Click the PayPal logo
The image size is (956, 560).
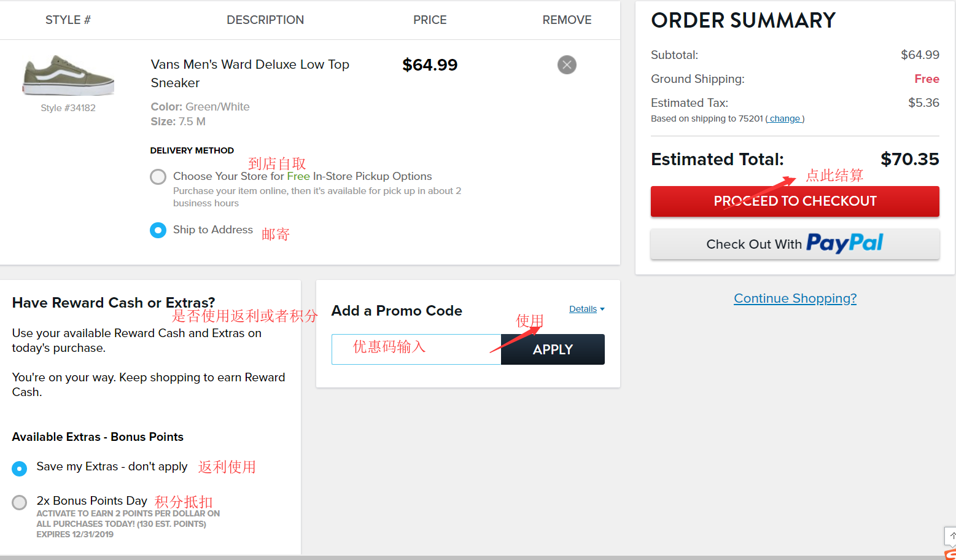(844, 244)
